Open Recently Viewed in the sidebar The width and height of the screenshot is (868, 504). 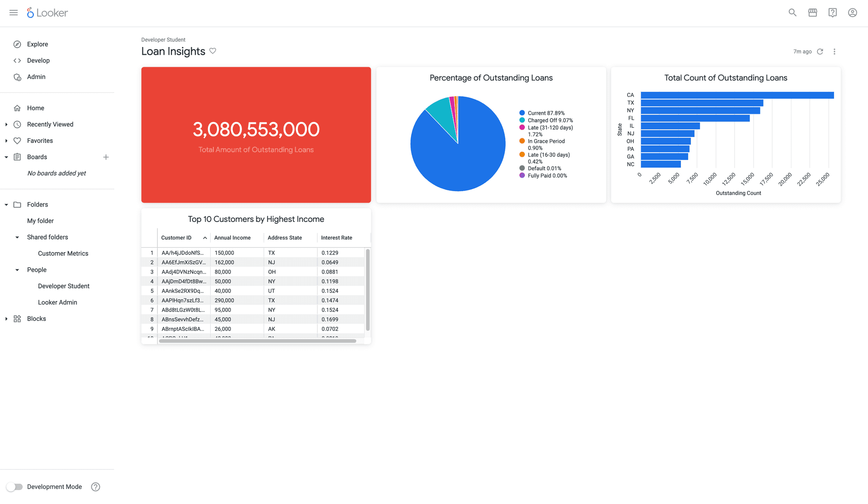pos(50,124)
